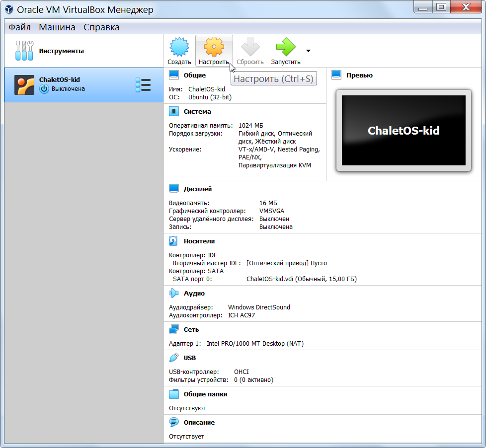Click the Превью section monitor icon
The height and width of the screenshot is (448, 486).
(336, 75)
